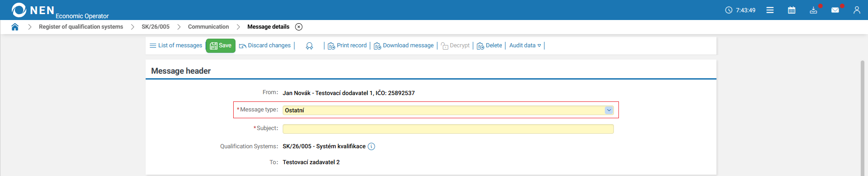Click the session time 7:43:49
The height and width of the screenshot is (176, 868).
tap(745, 10)
